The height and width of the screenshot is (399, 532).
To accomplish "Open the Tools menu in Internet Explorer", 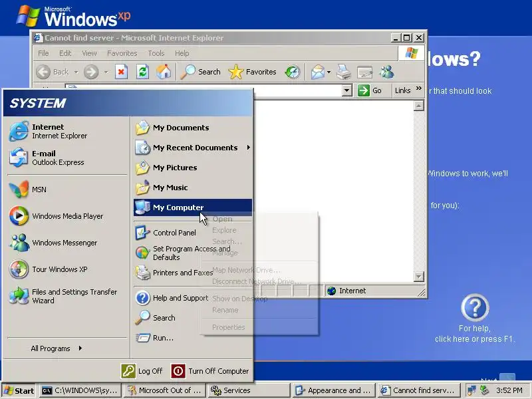I will pos(156,53).
